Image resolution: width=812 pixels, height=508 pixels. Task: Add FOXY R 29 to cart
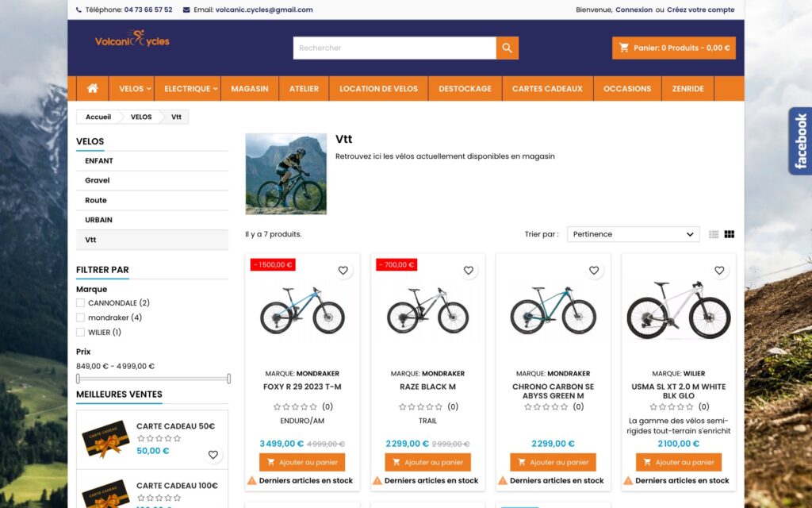point(302,463)
